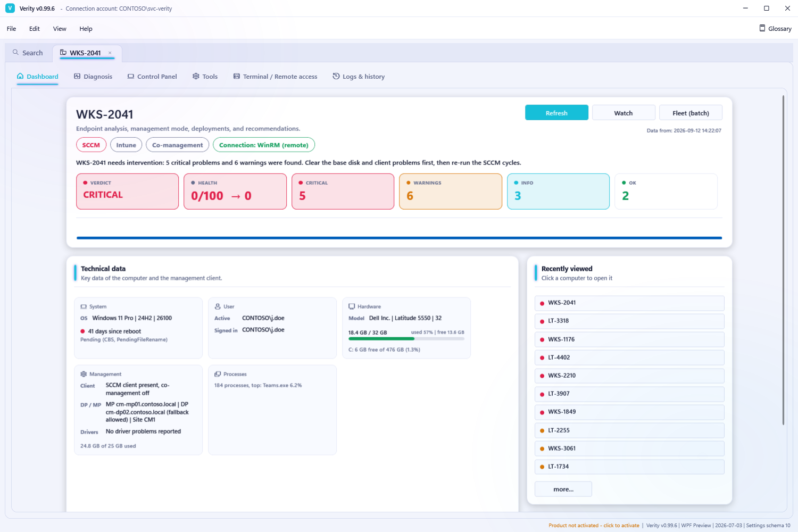
Task: Click the Dashboard home icon
Action: coord(20,76)
